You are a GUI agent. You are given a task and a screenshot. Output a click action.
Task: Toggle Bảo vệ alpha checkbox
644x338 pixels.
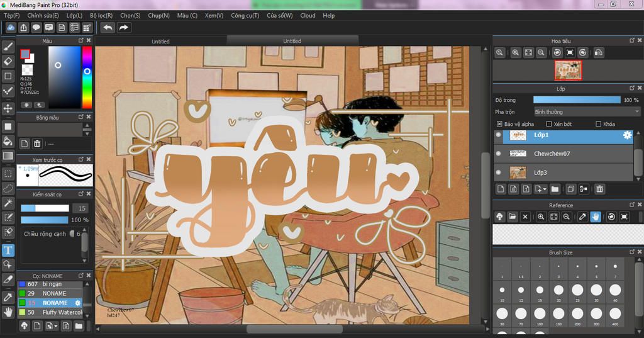tap(499, 124)
